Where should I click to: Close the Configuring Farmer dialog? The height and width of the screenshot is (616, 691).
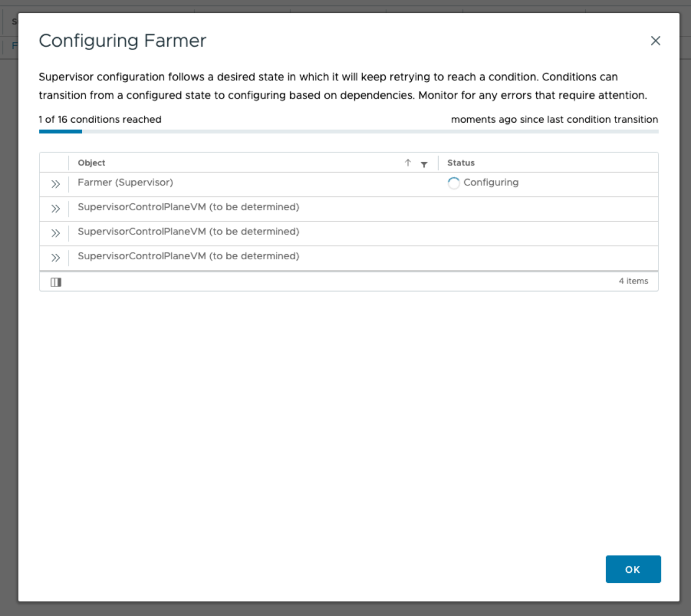click(x=655, y=41)
